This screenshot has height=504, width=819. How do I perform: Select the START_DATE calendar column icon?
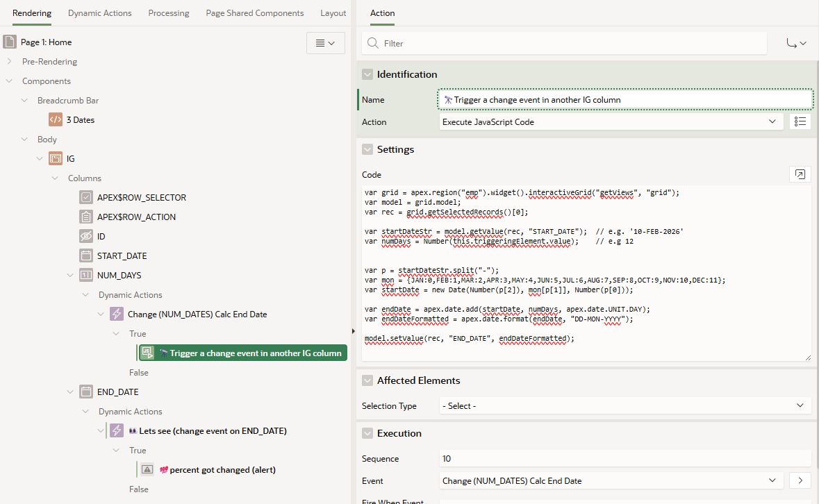[x=86, y=256]
